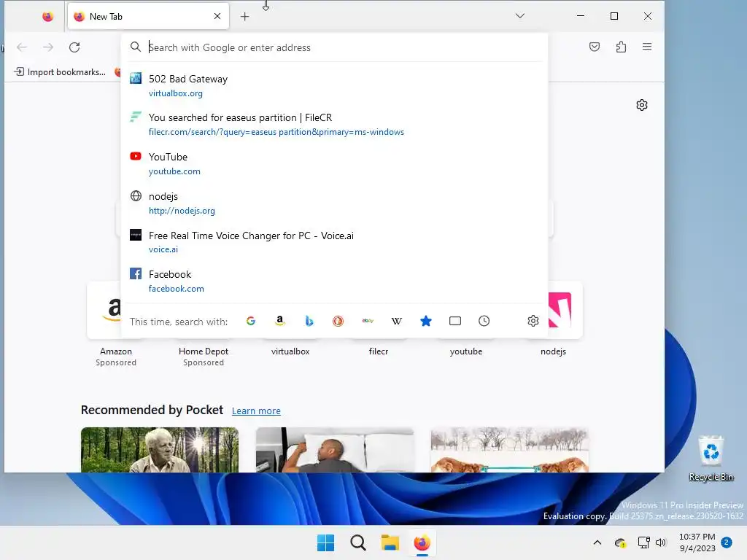Click the network status tray icon

(643, 542)
